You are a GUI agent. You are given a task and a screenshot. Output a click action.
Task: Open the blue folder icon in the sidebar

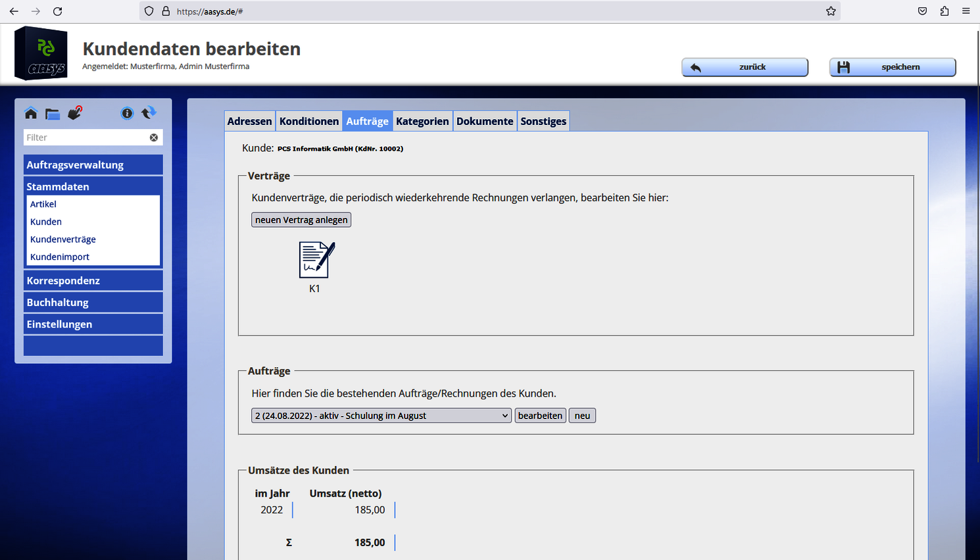[x=53, y=114]
